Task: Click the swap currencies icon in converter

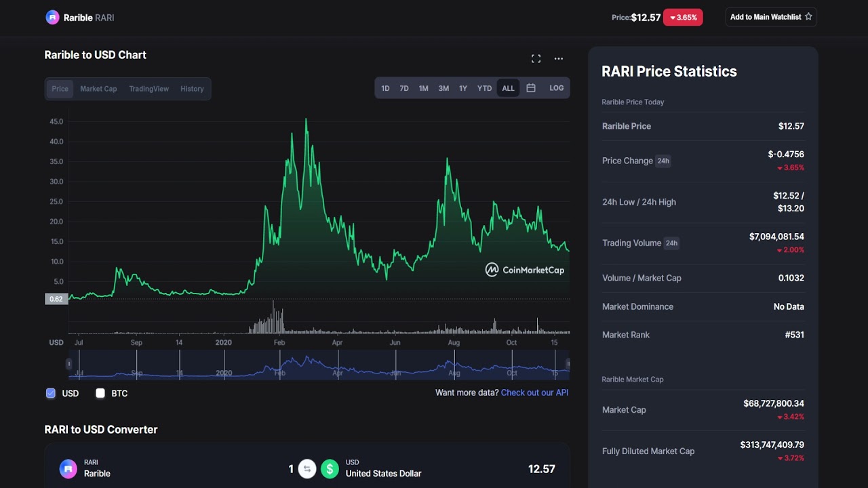Action: point(307,469)
